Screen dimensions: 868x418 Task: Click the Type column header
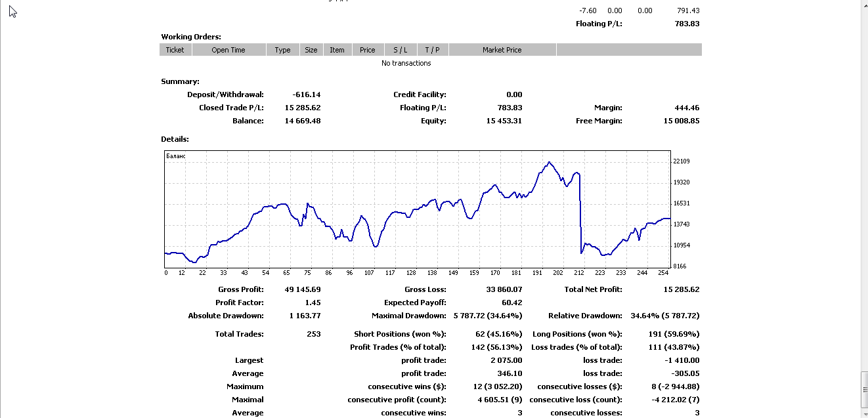(283, 50)
